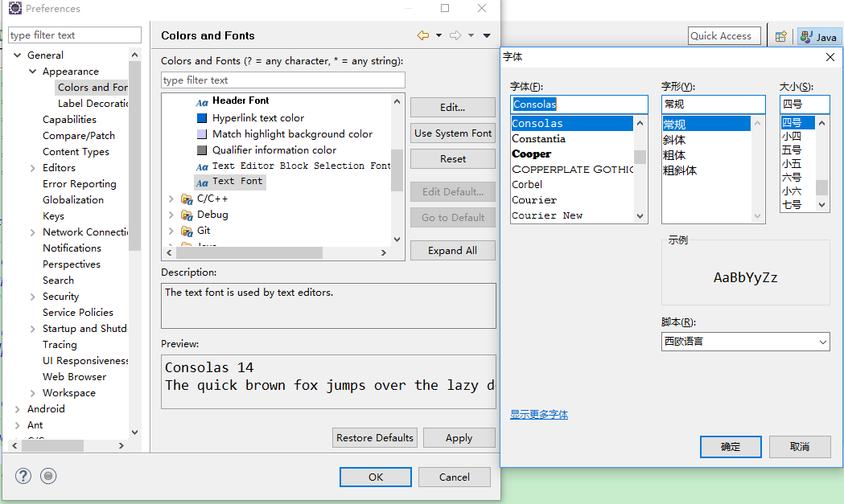
Task: Click Use System Font button
Action: point(453,133)
